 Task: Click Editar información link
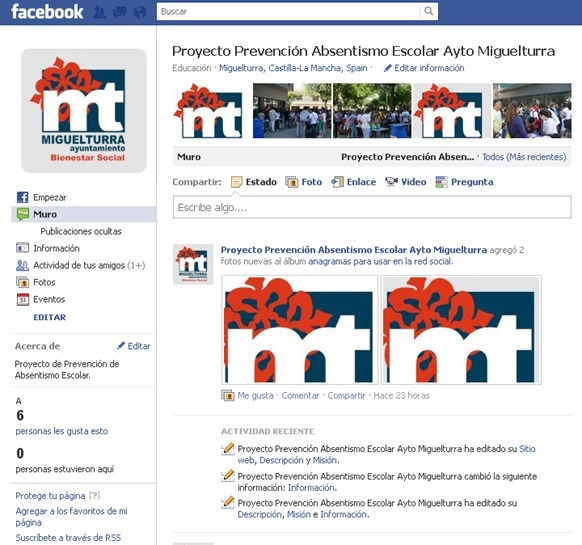coord(429,68)
